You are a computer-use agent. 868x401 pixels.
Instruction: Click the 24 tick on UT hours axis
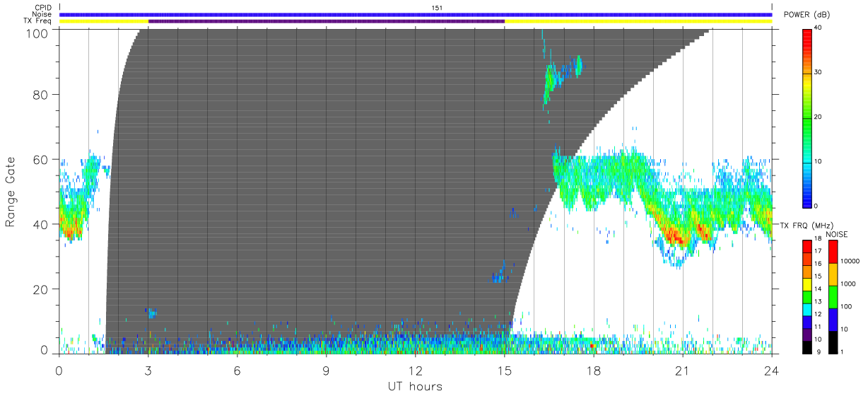(772, 371)
